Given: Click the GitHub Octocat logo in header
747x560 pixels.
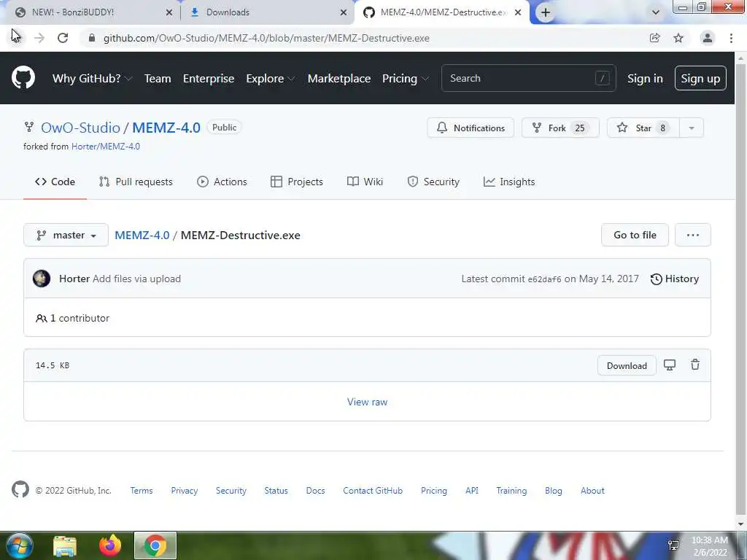Looking at the screenshot, I should (x=23, y=77).
